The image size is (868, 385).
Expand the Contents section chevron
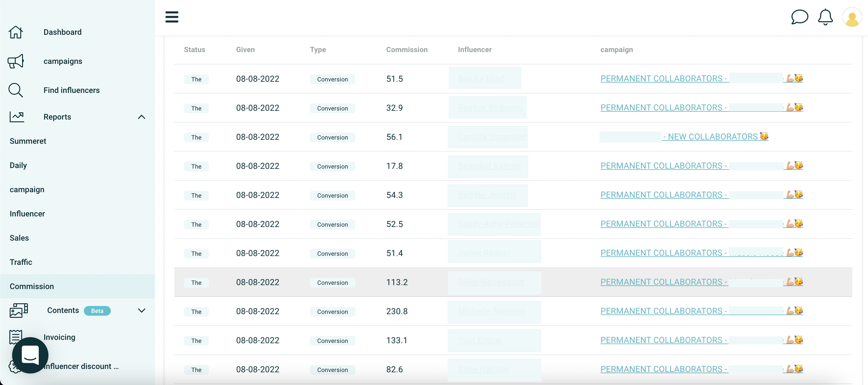[142, 311]
